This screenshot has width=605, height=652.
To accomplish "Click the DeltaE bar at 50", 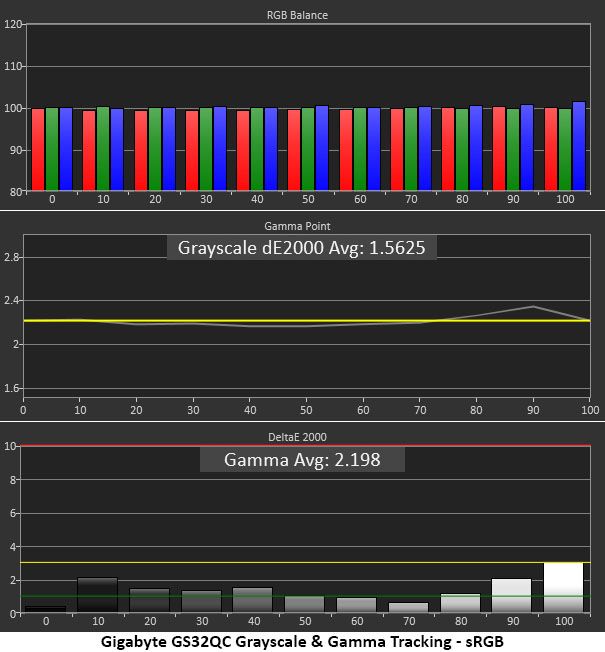I will click(x=304, y=604).
